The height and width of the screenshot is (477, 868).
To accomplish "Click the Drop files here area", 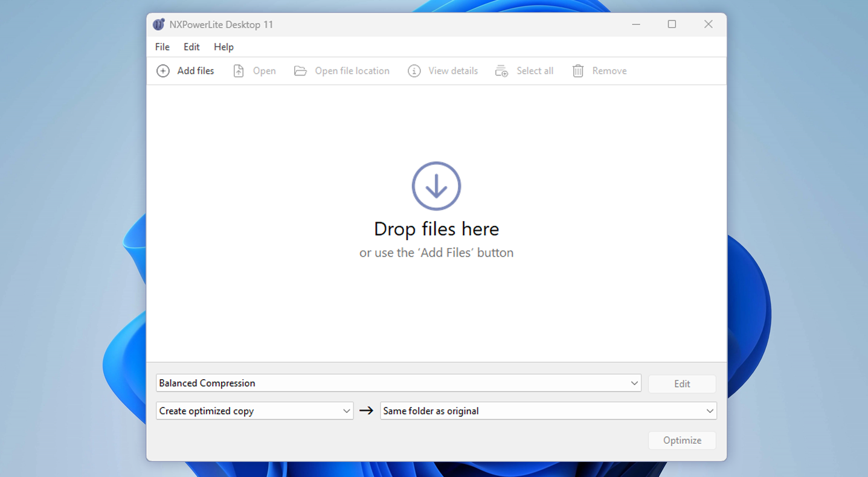I will coord(436,229).
